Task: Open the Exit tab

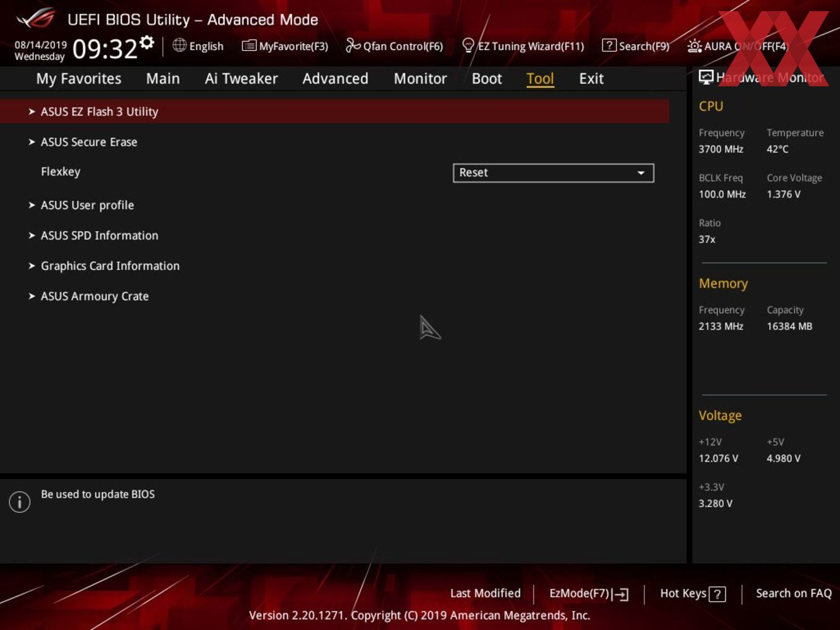Action: (591, 78)
